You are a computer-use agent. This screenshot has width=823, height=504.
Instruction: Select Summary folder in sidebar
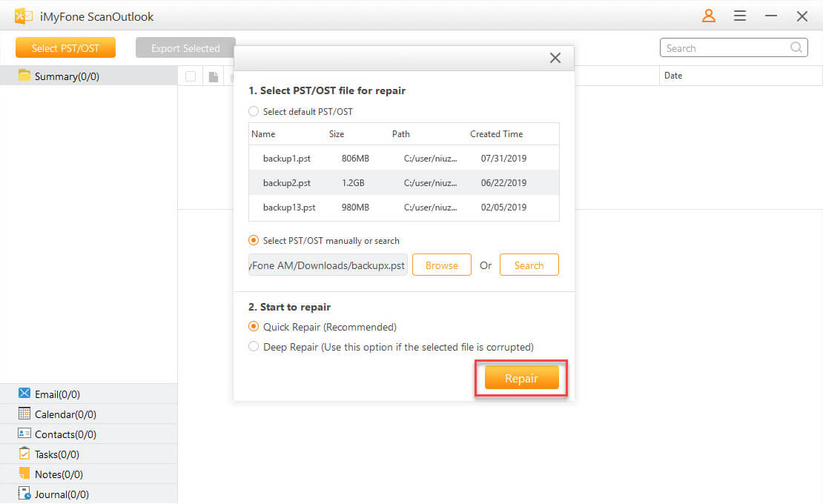click(x=67, y=76)
